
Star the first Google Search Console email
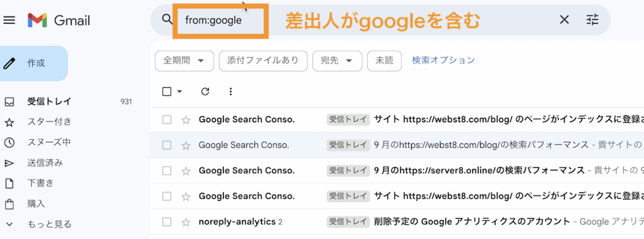coord(186,119)
